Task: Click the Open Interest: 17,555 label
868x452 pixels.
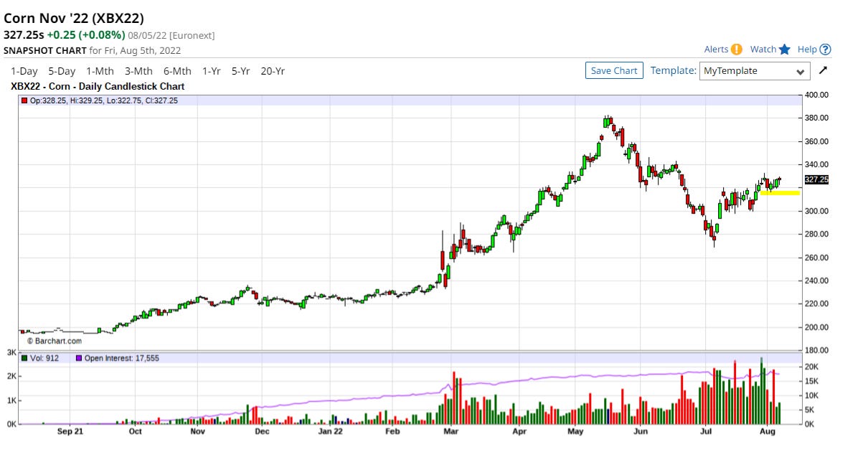Action: point(122,358)
